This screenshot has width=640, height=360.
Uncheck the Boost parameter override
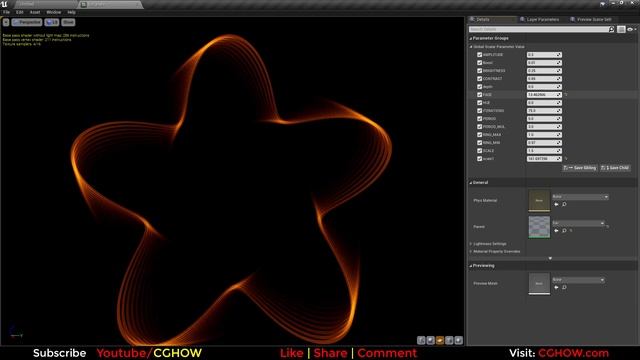click(480, 63)
